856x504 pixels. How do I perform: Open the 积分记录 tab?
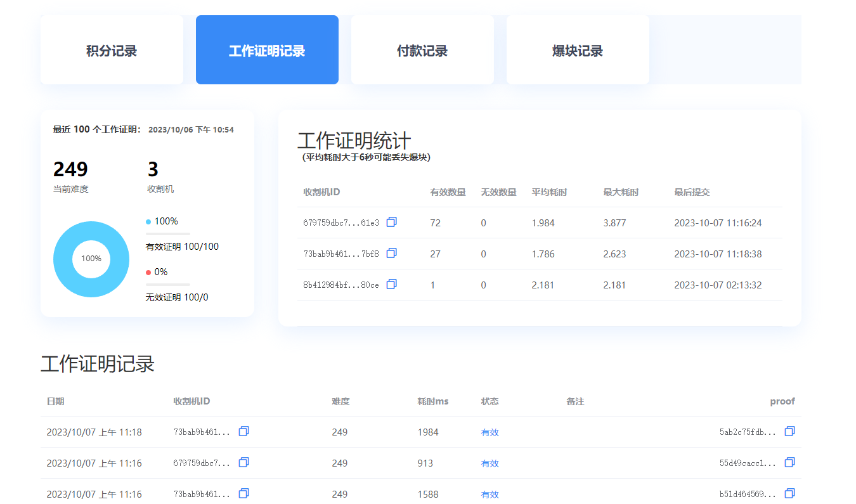(112, 51)
